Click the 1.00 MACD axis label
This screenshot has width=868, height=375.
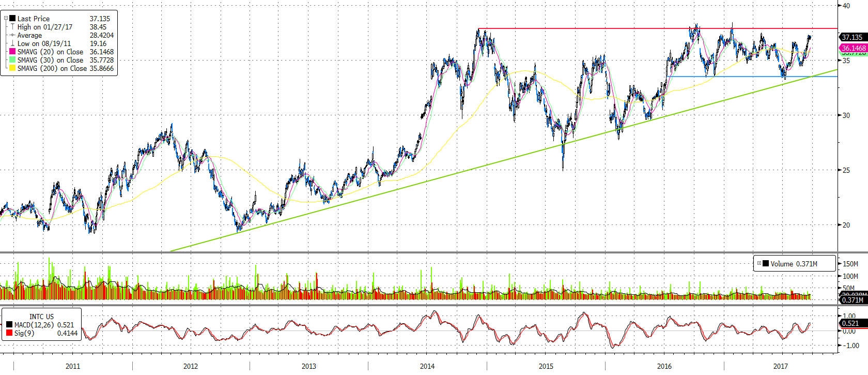(x=849, y=316)
